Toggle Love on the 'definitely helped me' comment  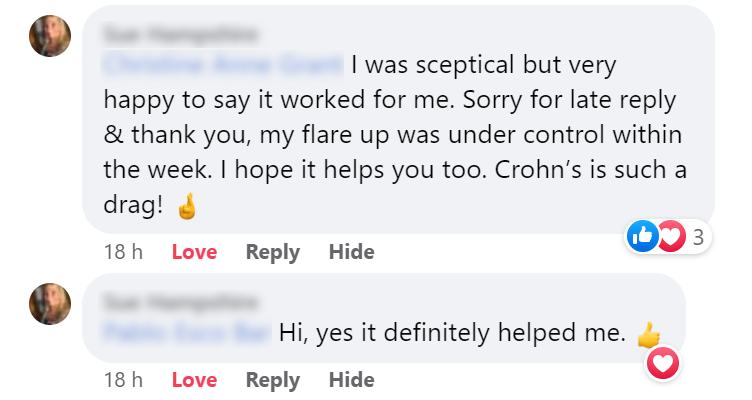coord(194,380)
